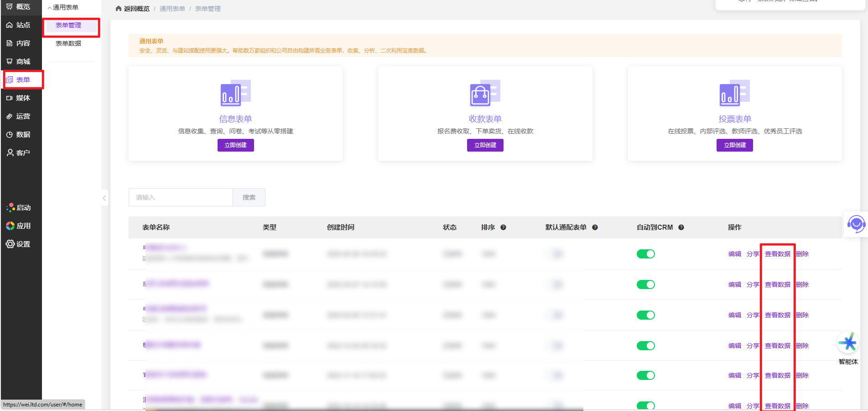Collapse the 通用表单 menu group
This screenshot has width=868, height=411.
50,8
